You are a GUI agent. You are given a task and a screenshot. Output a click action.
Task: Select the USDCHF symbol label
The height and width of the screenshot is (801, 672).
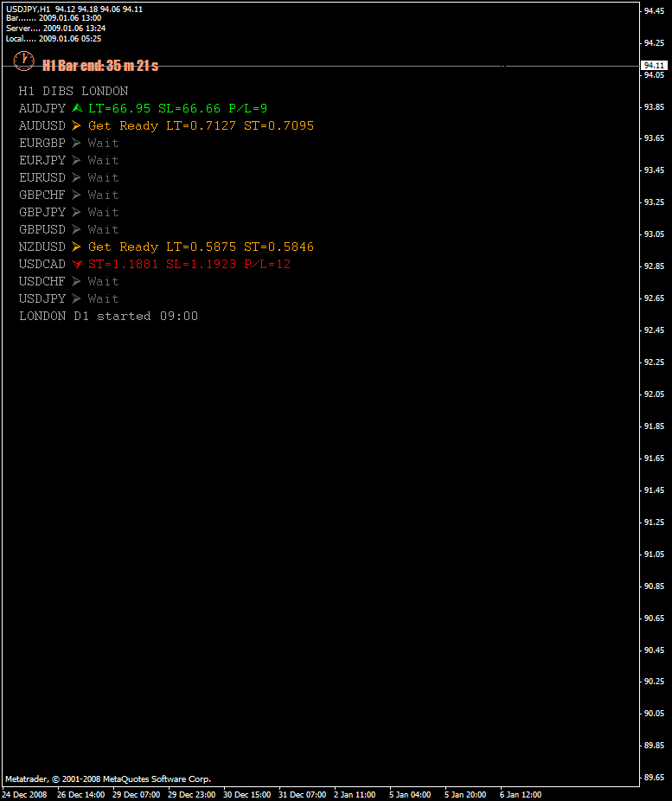point(42,282)
